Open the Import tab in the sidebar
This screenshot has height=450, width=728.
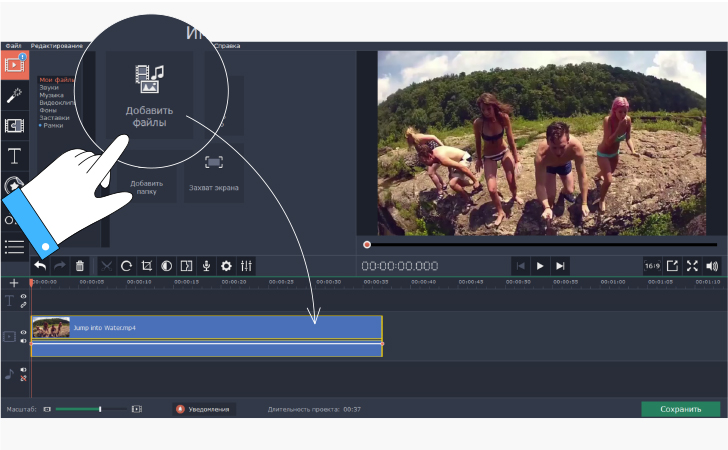click(15, 66)
